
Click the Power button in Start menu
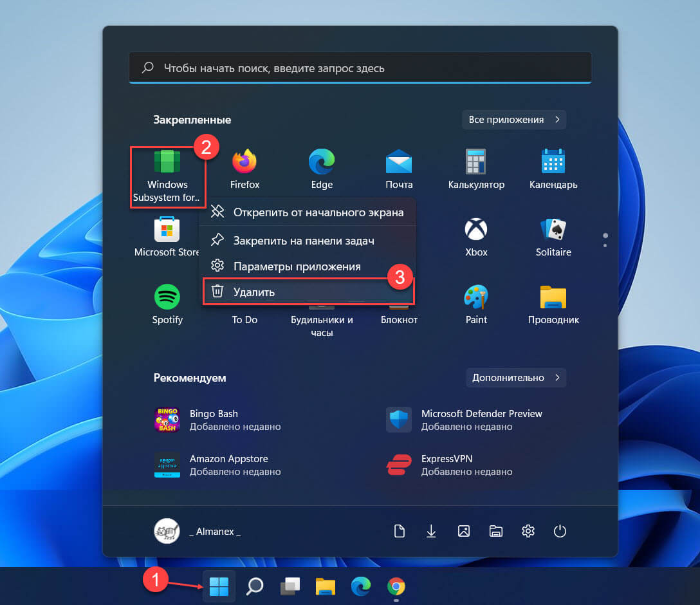click(560, 531)
